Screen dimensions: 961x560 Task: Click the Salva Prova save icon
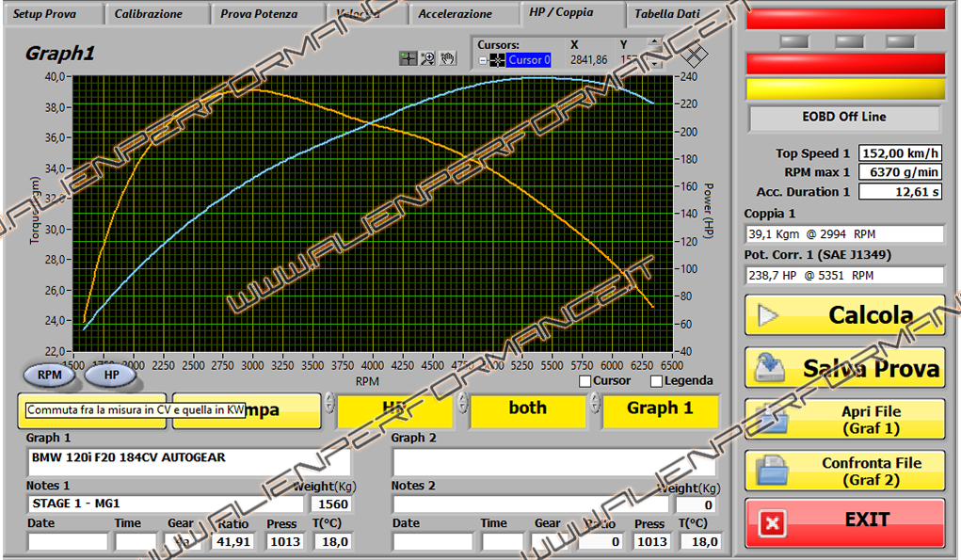pyautogui.click(x=769, y=368)
